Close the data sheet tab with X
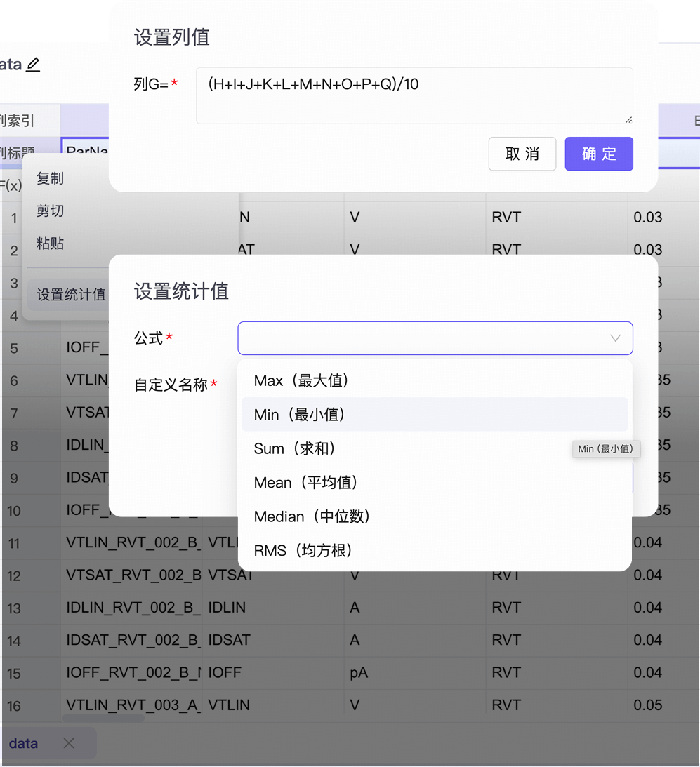The image size is (700, 767). tap(69, 743)
